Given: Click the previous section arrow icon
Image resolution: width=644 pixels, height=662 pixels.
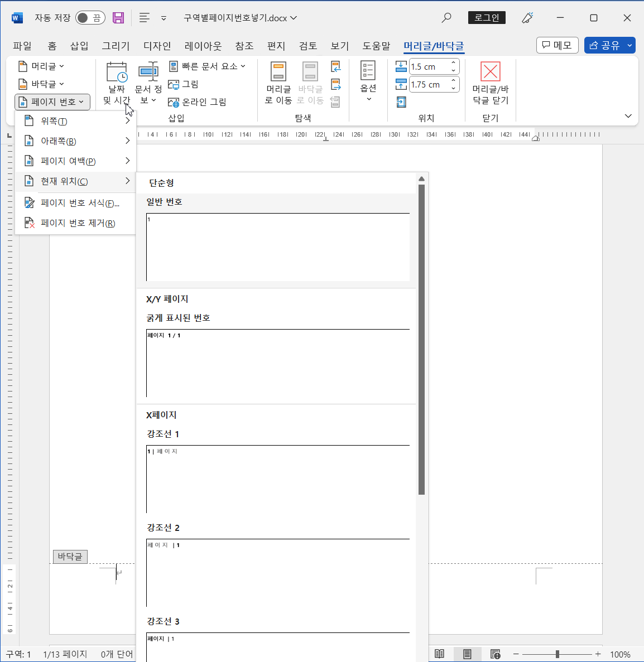Looking at the screenshot, I should [335, 66].
